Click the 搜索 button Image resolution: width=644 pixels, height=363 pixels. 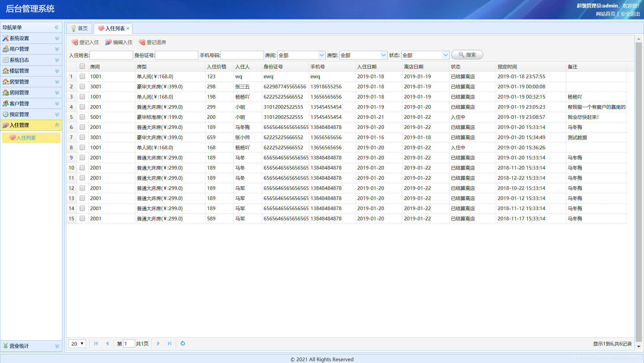tap(467, 55)
